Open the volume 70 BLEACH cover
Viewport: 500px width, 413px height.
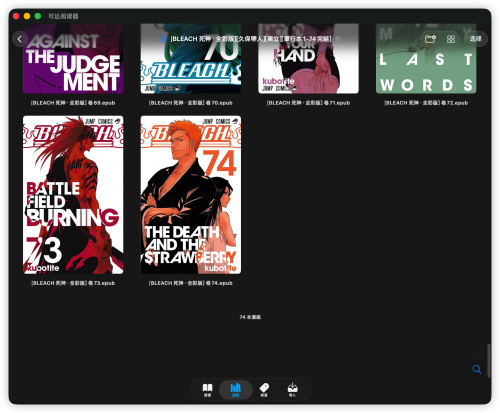point(191,58)
